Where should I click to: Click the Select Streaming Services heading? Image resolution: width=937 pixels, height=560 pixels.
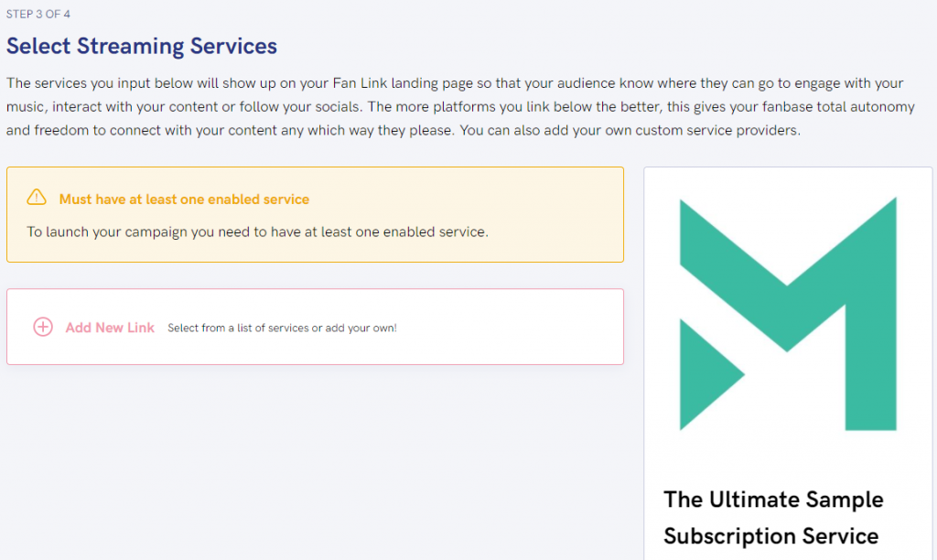coord(142,46)
